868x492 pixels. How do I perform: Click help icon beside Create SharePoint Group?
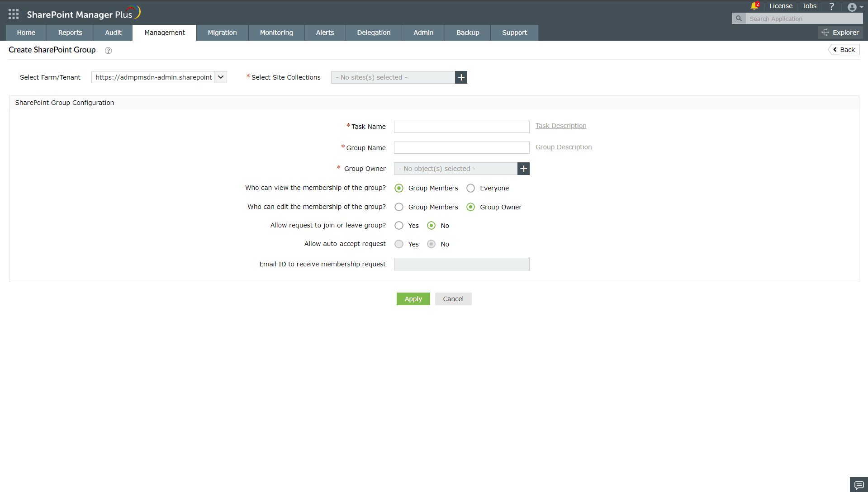(x=108, y=51)
